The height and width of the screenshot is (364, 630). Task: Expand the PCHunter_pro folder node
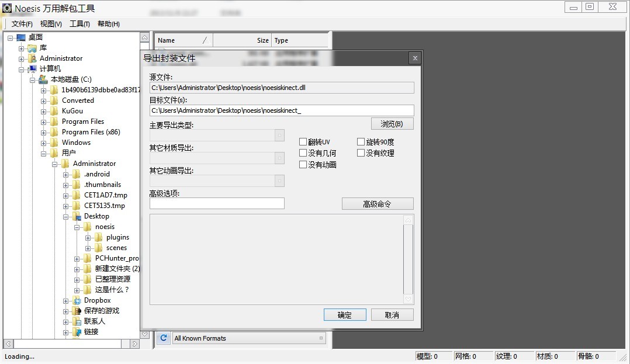(77, 259)
